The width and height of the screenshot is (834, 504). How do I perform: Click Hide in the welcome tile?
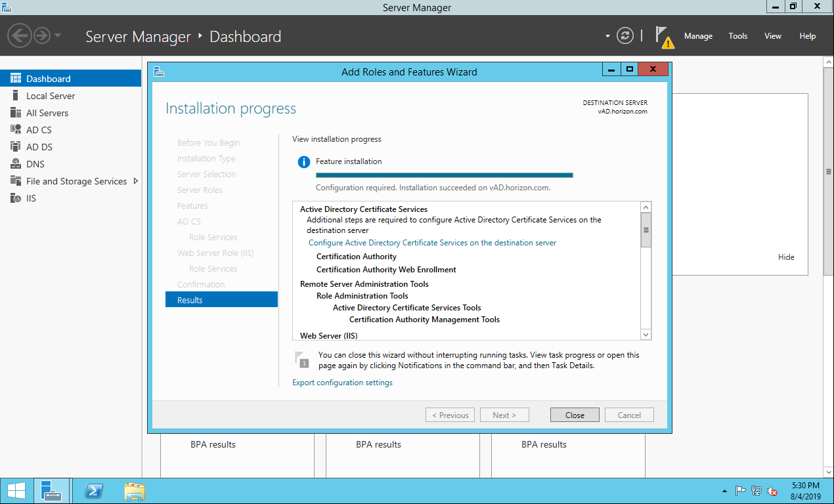coord(786,257)
